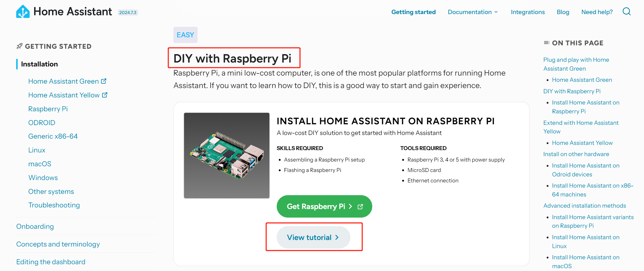Image resolution: width=644 pixels, height=271 pixels.
Task: Click the chevron on View tutorial
Action: (x=337, y=237)
